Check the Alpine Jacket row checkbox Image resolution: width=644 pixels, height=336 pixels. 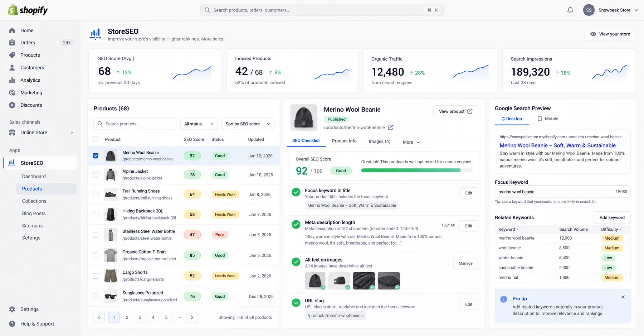(96, 175)
